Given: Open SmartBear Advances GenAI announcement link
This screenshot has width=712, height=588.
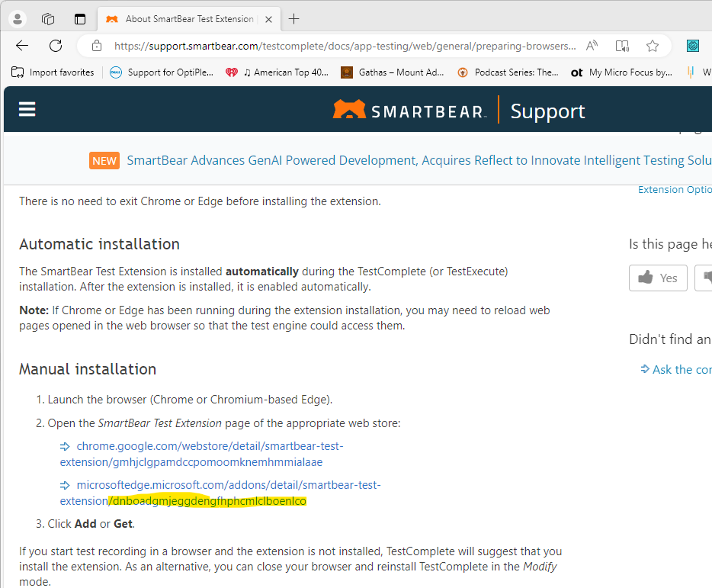Looking at the screenshot, I should tap(419, 160).
